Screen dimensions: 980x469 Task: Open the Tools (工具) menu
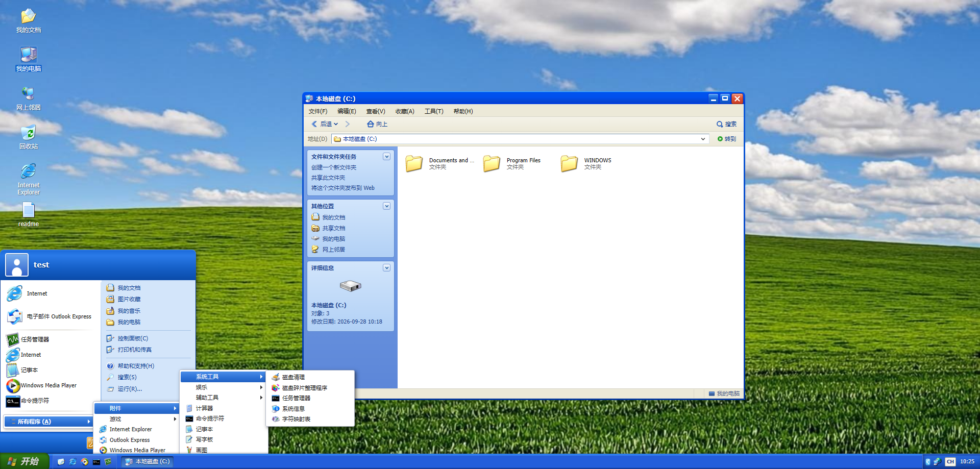[x=434, y=111]
